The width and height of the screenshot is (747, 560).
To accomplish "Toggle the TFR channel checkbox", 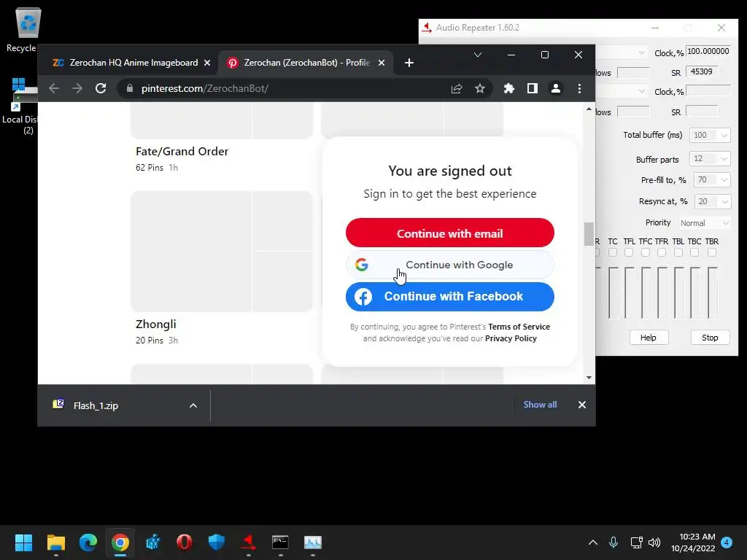I will click(x=662, y=252).
